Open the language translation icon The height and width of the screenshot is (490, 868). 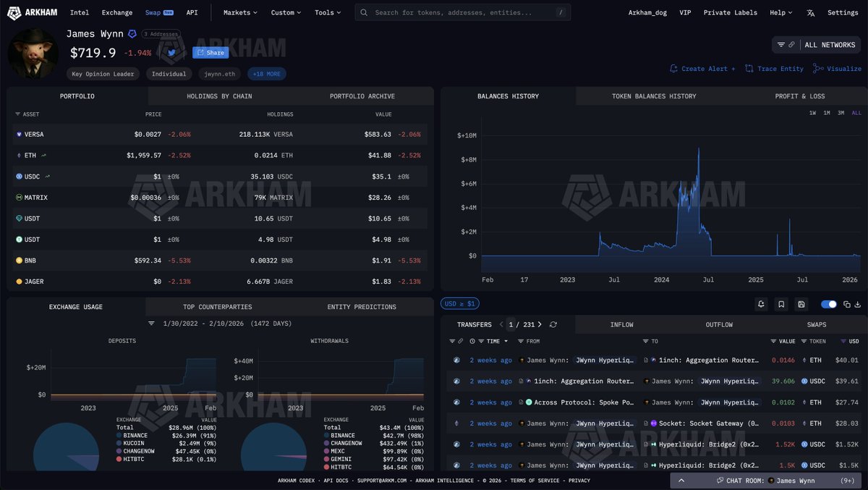pyautogui.click(x=811, y=12)
